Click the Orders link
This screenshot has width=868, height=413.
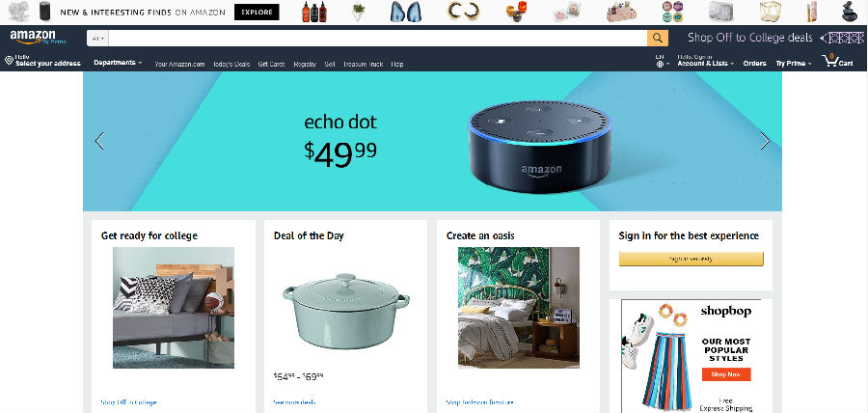[x=754, y=64]
